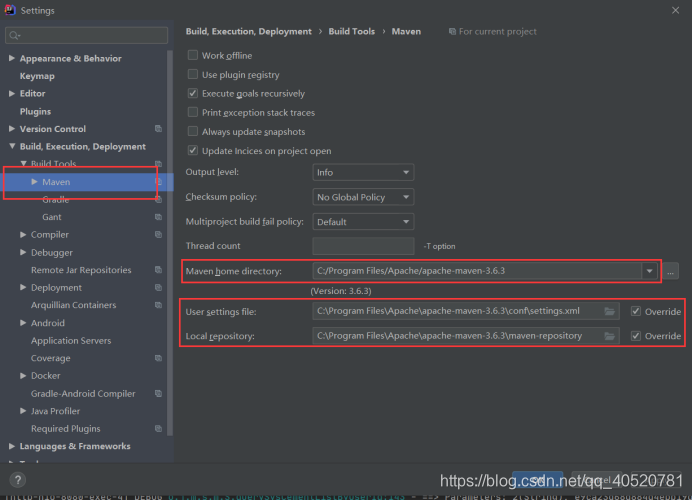Expand Appearance & Behavior section
692x500 pixels.
[x=12, y=58]
